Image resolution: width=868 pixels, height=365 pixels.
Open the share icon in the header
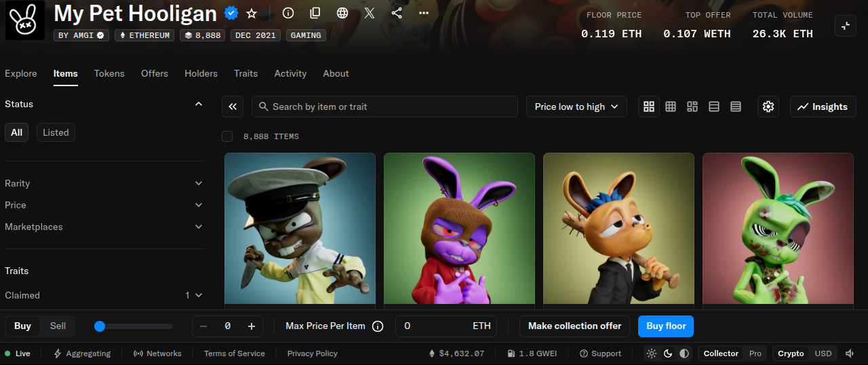coord(397,14)
